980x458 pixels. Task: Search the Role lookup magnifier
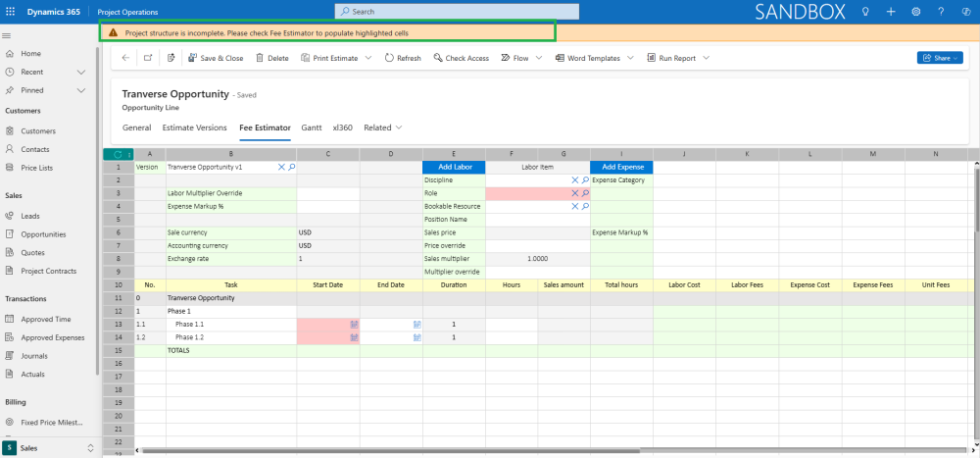coord(585,193)
